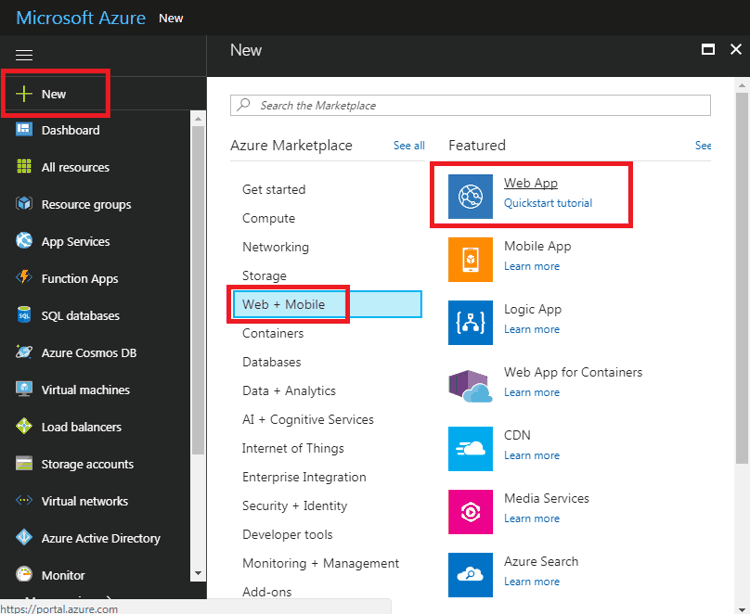Screen dimensions: 750x614
Task: Click the orange Mobile App icon
Action: pos(470,259)
